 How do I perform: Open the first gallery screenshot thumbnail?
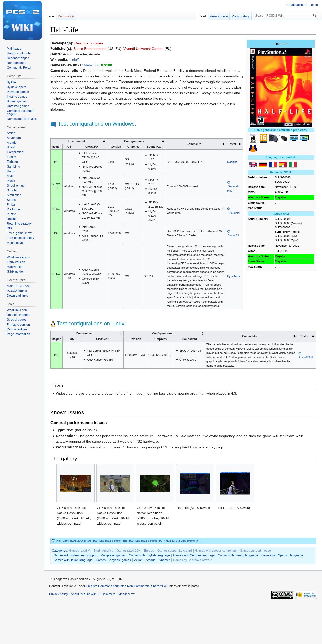coord(75,483)
